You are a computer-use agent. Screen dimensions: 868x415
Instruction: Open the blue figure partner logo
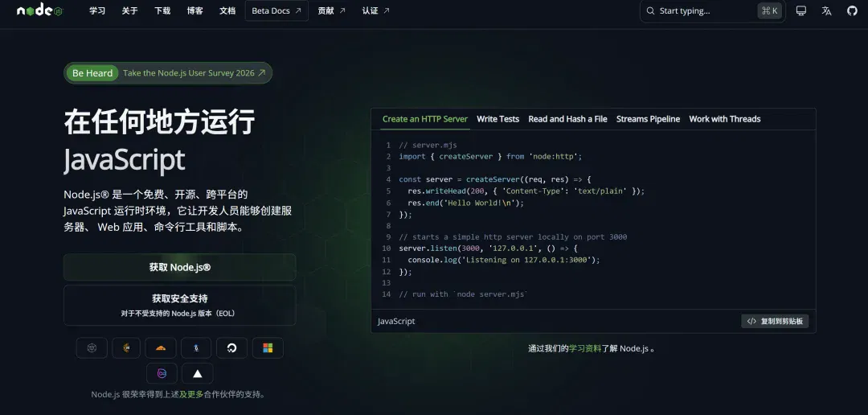[196, 348]
